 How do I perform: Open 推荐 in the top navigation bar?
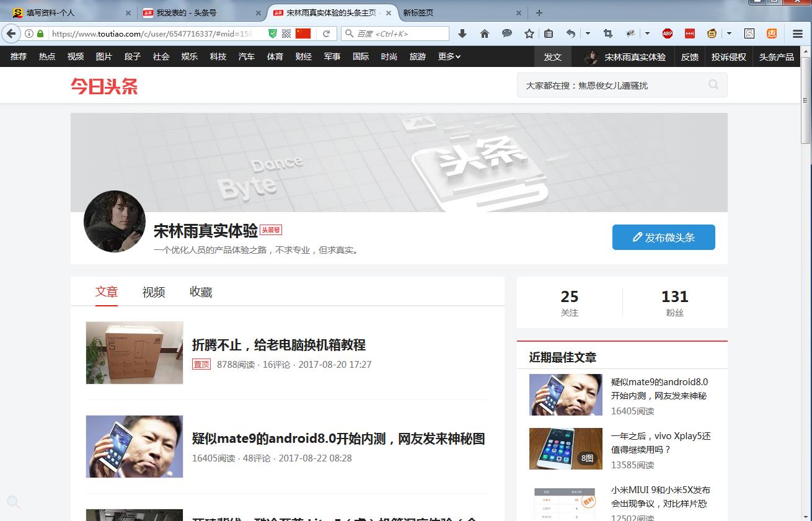[x=19, y=56]
